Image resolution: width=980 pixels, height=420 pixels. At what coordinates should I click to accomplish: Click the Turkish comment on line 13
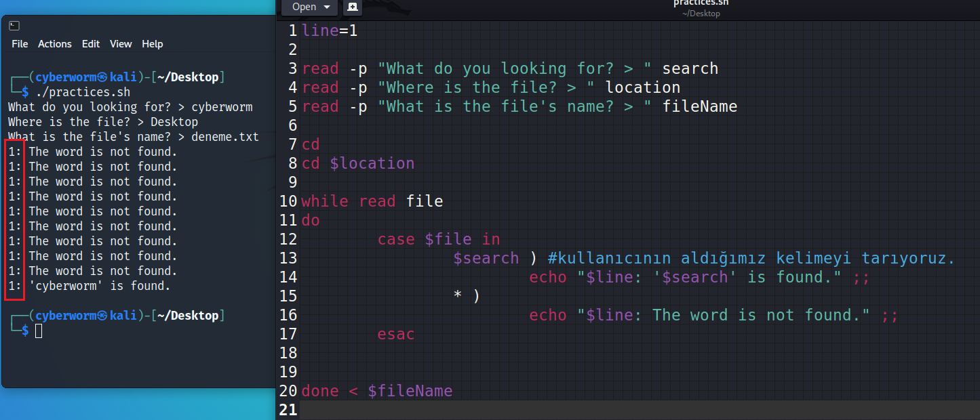(751, 258)
